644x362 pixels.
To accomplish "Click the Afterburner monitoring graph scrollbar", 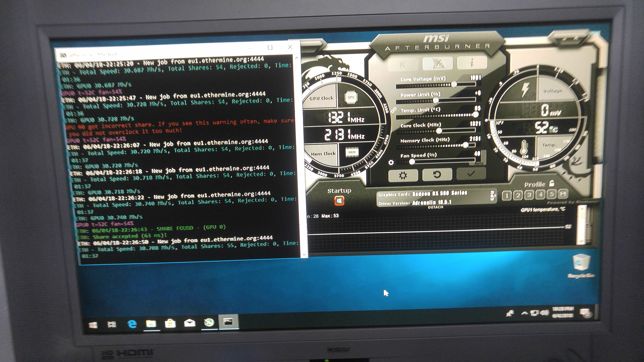I will [581, 225].
